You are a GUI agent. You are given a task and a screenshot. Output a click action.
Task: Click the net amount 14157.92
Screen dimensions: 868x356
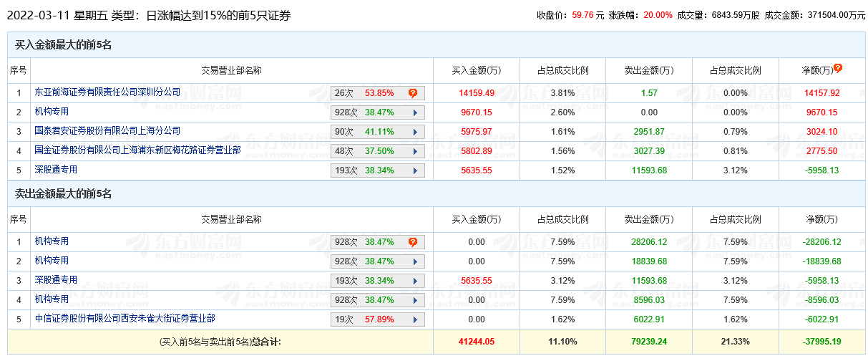(x=821, y=93)
